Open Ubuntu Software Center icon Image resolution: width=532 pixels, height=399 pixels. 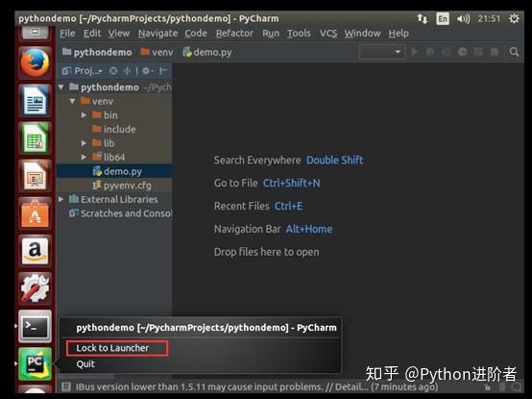(x=35, y=213)
